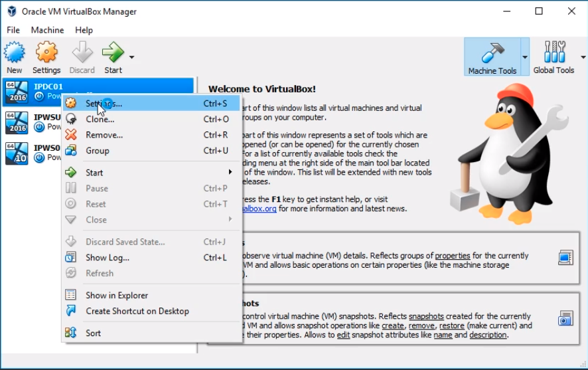Start the VM with the green arrow toolbar icon

113,57
